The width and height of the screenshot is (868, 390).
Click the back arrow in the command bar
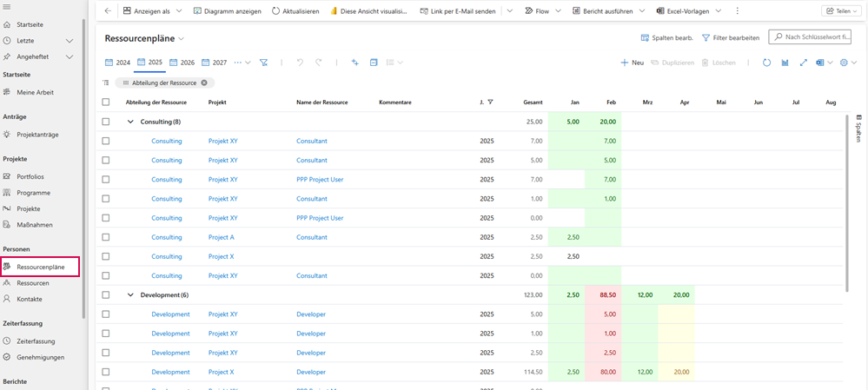(x=108, y=11)
